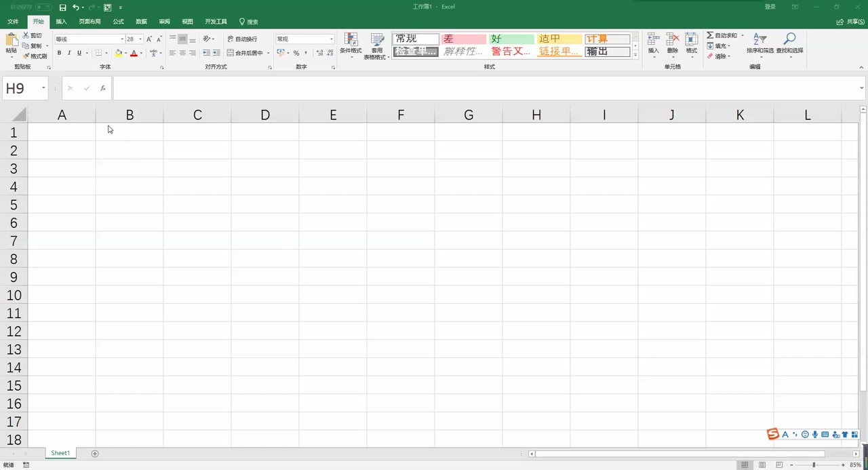Click the Format Painter brush icon

26,56
